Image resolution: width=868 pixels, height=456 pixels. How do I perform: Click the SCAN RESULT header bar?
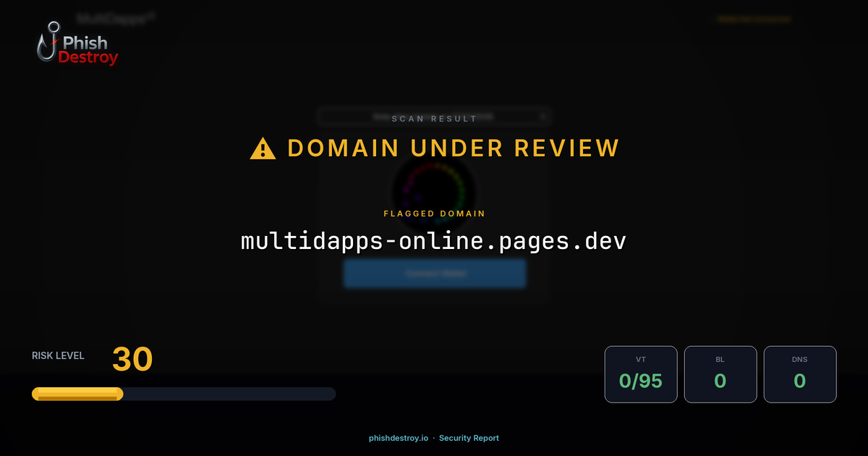coord(434,118)
